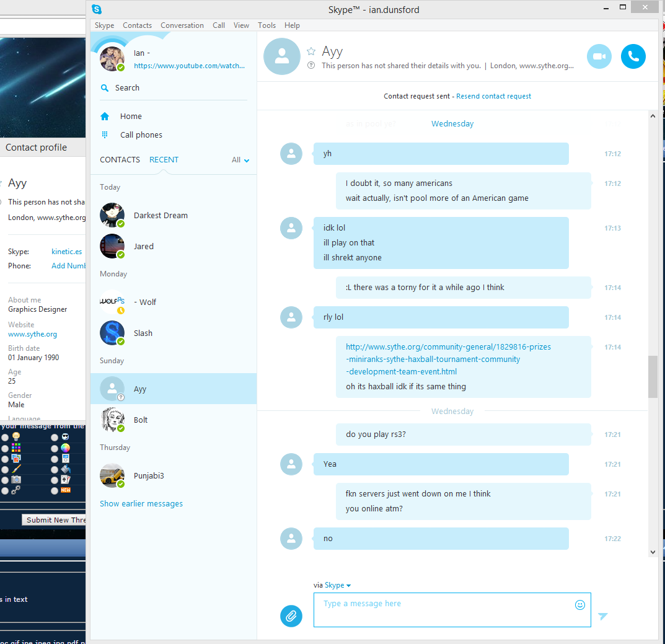Start a voice call with Ayy
Image resolution: width=665 pixels, height=644 pixels.
[633, 56]
